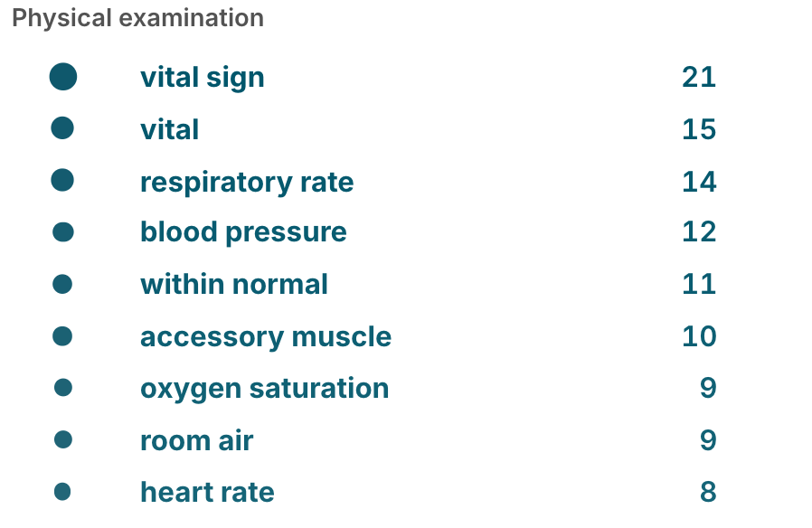
Task: Select the respiratory rate label
Action: click(x=247, y=183)
